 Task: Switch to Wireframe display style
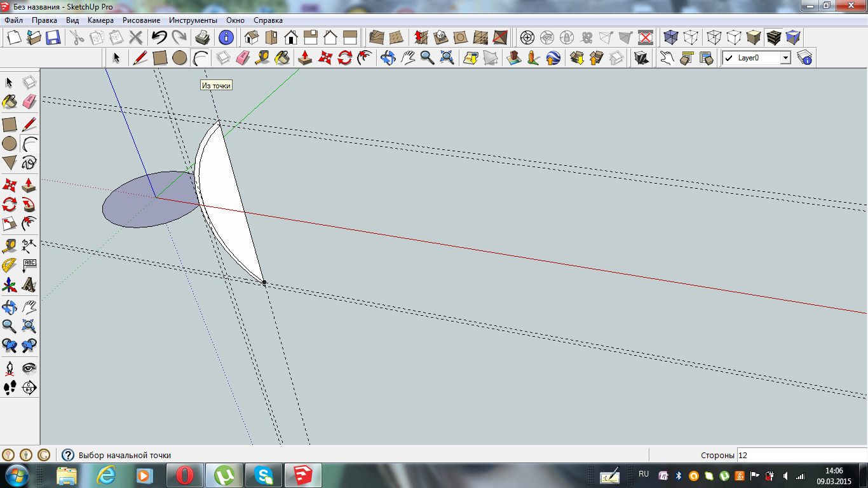point(714,37)
